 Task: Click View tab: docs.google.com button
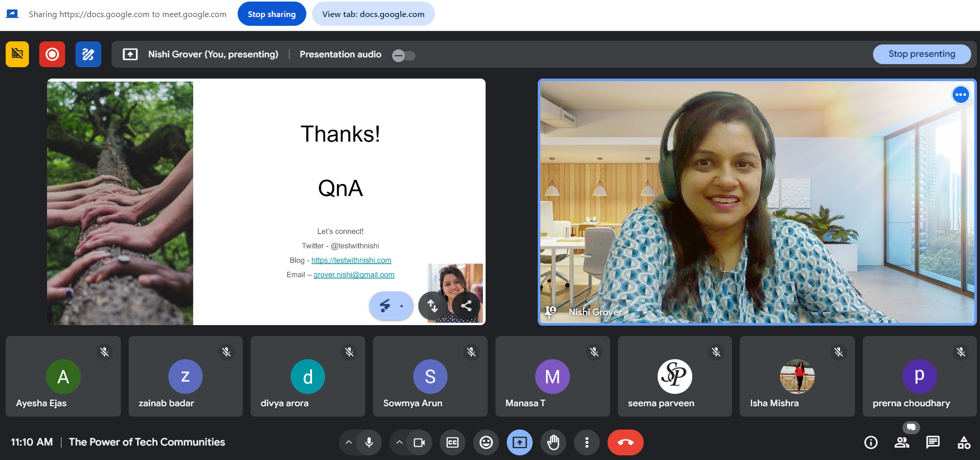tap(373, 14)
